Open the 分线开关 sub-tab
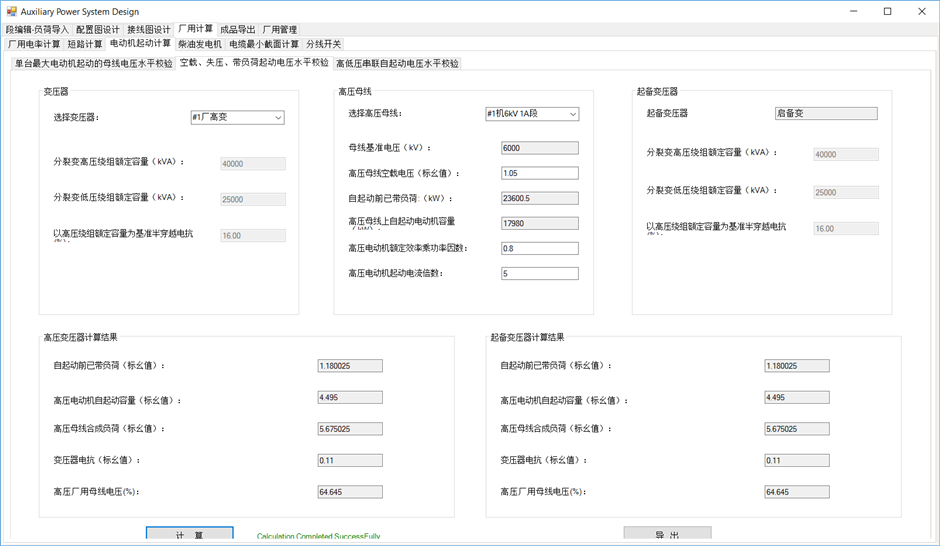 (323, 44)
